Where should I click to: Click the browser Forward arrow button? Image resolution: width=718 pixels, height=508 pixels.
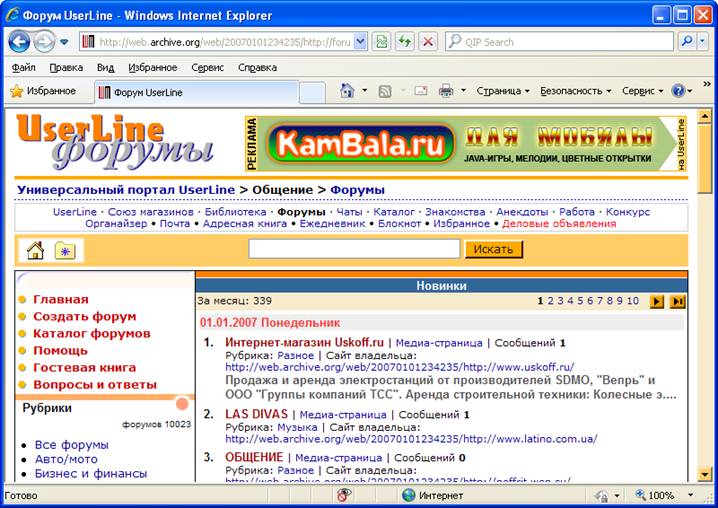tap(44, 42)
